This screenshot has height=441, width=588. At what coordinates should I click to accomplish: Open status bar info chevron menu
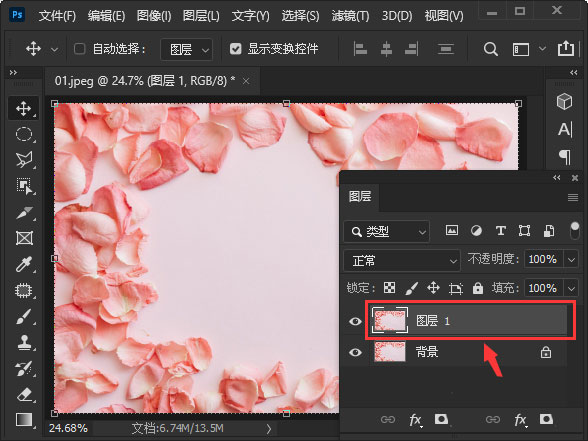pos(269,429)
